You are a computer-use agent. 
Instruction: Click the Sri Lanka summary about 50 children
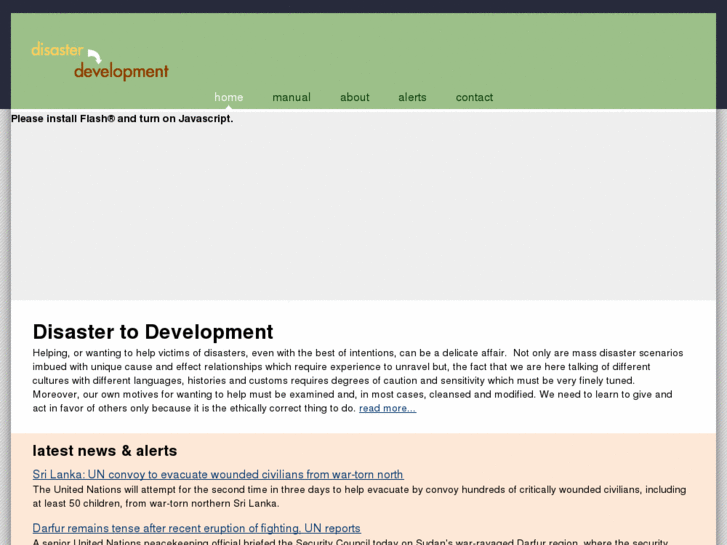pos(359,496)
